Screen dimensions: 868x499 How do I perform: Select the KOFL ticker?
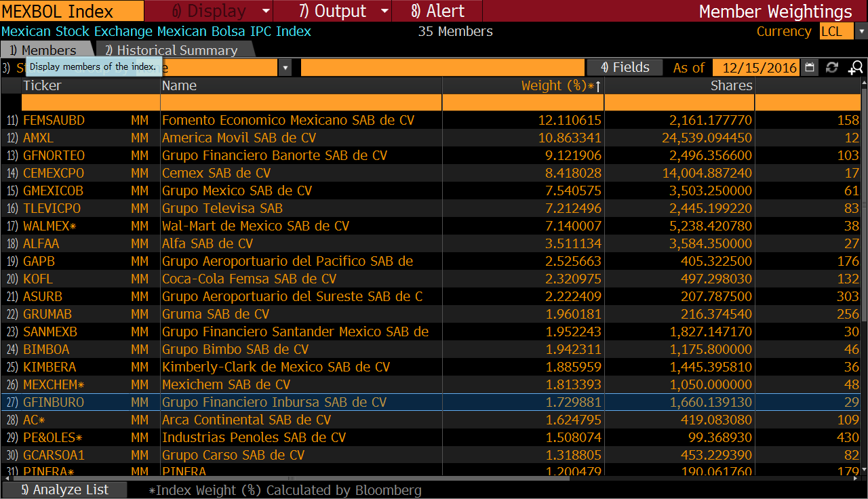[37, 279]
